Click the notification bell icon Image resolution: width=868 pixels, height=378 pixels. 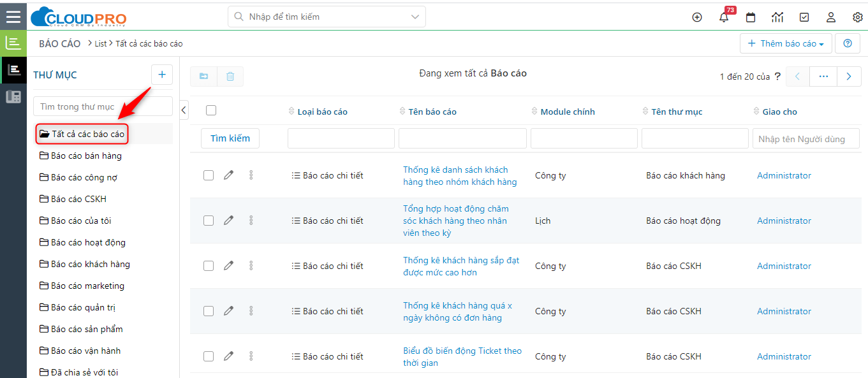723,17
